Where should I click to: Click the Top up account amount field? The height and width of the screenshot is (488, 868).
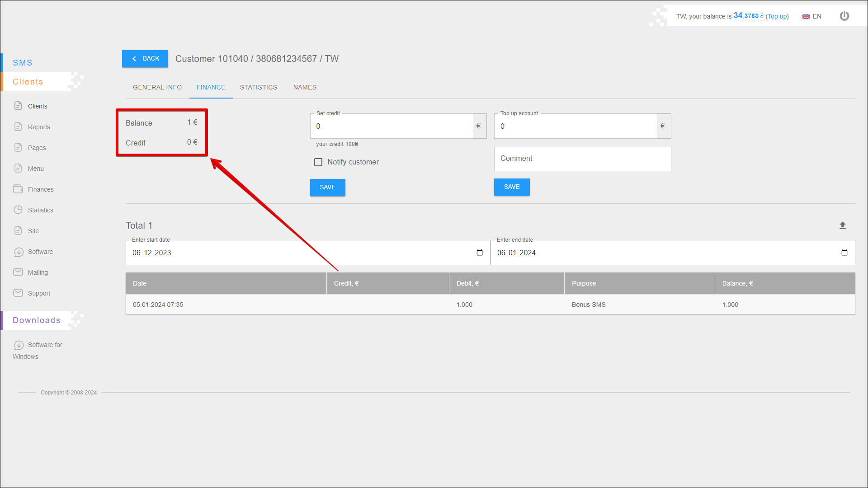[575, 127]
